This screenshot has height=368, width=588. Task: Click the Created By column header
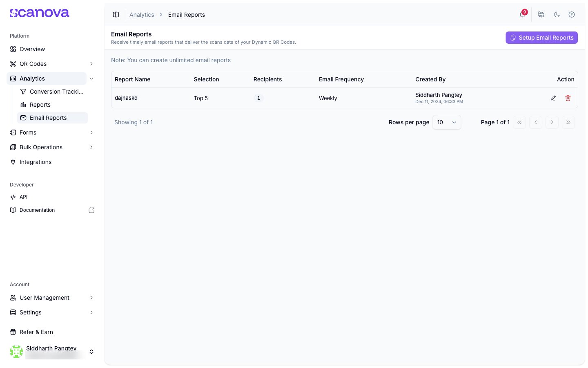click(x=430, y=79)
